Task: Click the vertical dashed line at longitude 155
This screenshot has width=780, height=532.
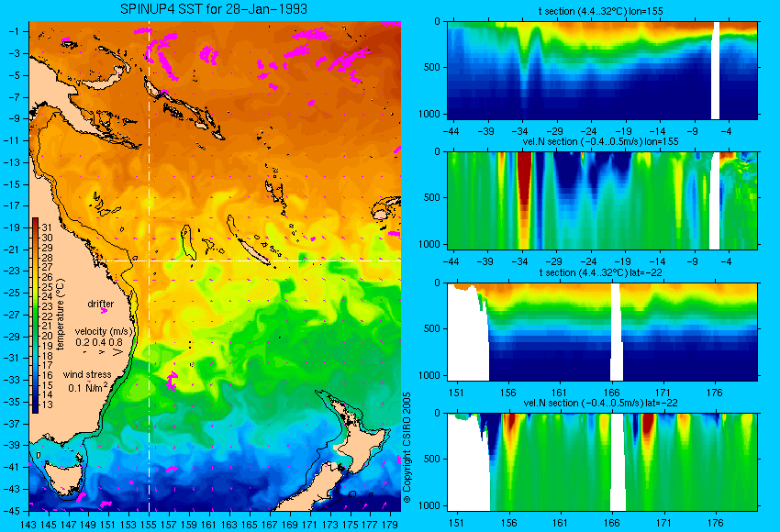Action: click(x=150, y=266)
